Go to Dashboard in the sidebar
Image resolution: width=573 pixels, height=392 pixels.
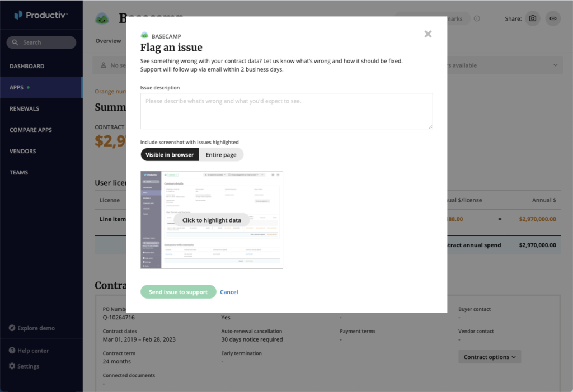[x=27, y=66]
